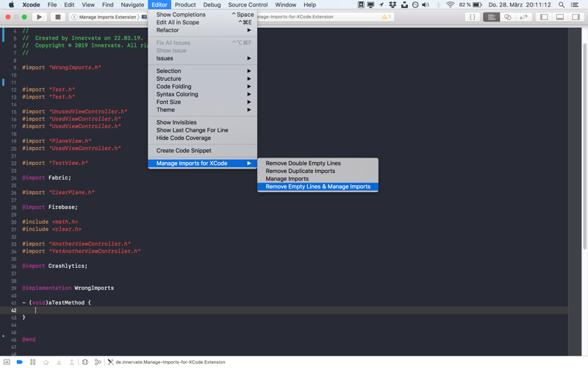
Task: Click line 39 '@implementation WrongImports'
Action: (68, 288)
